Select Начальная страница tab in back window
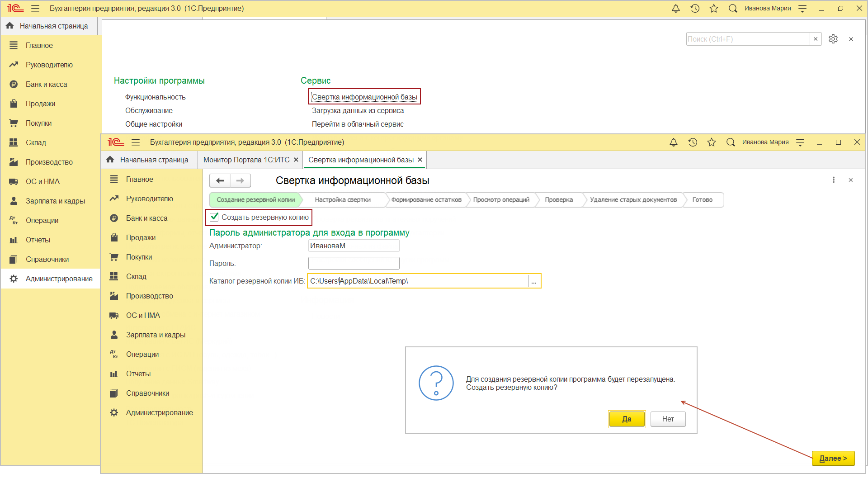Screen dimensions: 868x478 click(49, 26)
